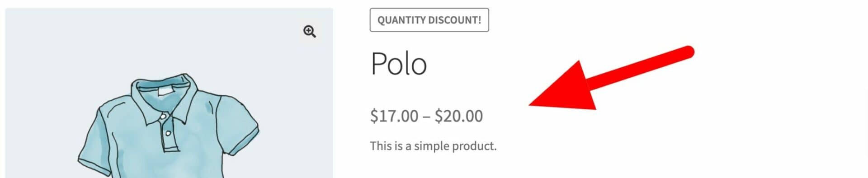Click the Polo product title

399,64
